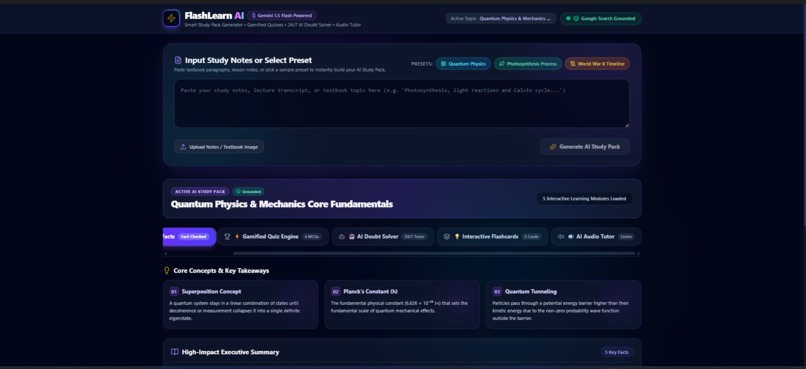Click the Quantum Tunneling heading
The image size is (806, 369).
click(x=531, y=291)
